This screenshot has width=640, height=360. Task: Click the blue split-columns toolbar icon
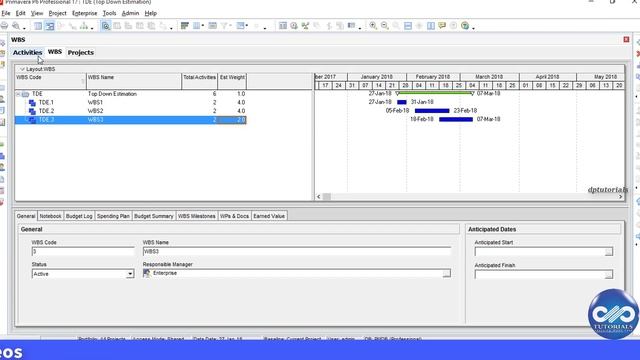(x=431, y=26)
